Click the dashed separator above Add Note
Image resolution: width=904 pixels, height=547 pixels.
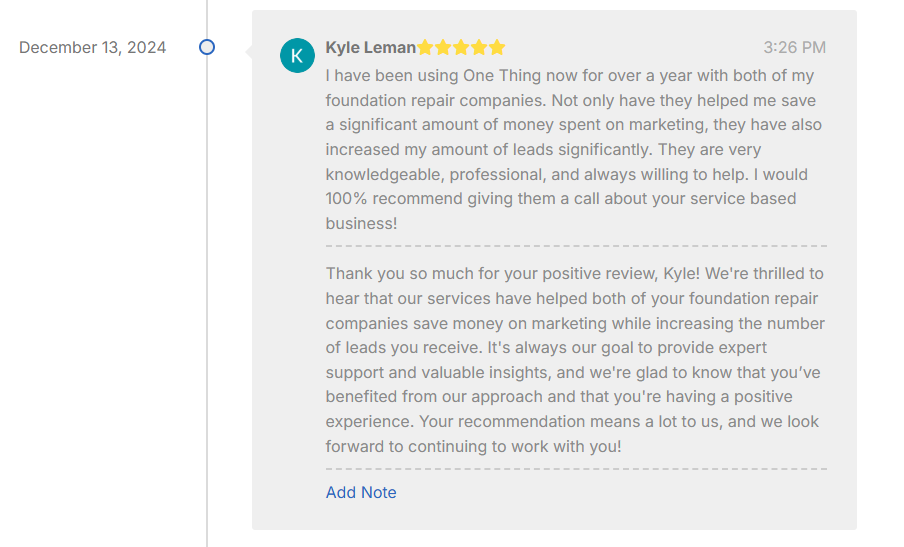pyautogui.click(x=576, y=468)
